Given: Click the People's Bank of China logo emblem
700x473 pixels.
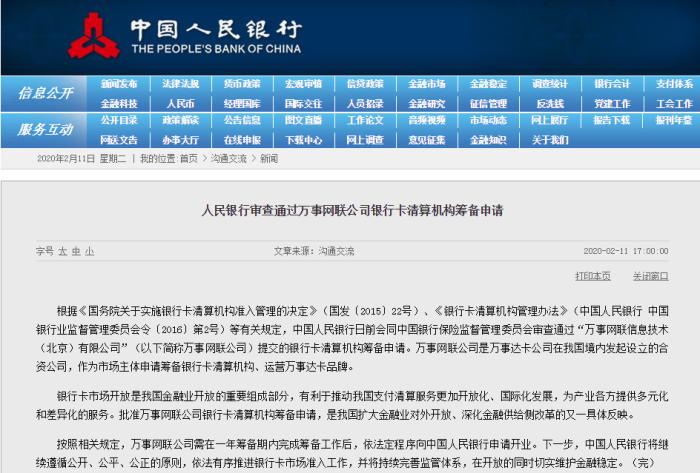Looking at the screenshot, I should click(x=94, y=36).
